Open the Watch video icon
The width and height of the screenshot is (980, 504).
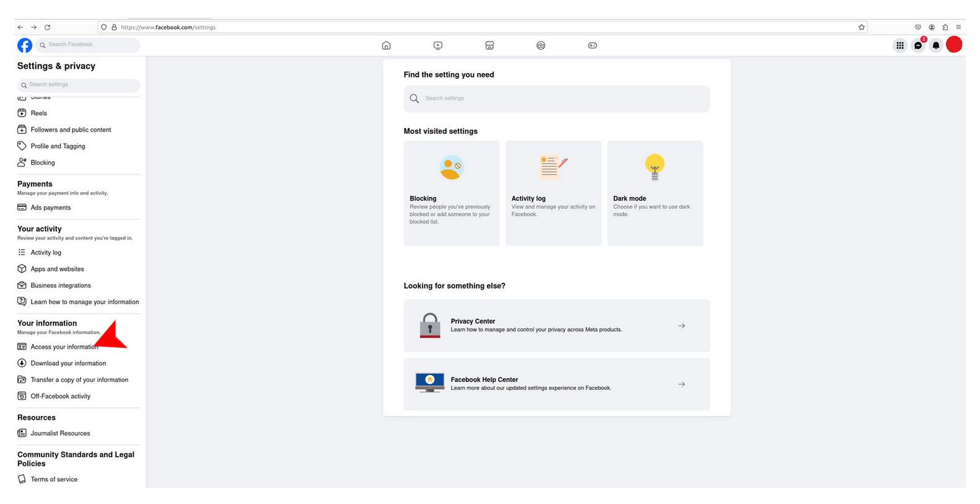pos(438,45)
